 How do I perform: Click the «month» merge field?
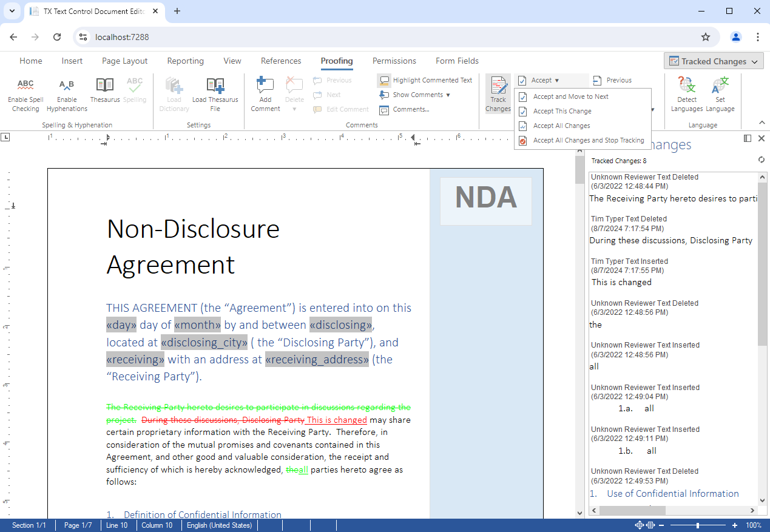click(197, 325)
